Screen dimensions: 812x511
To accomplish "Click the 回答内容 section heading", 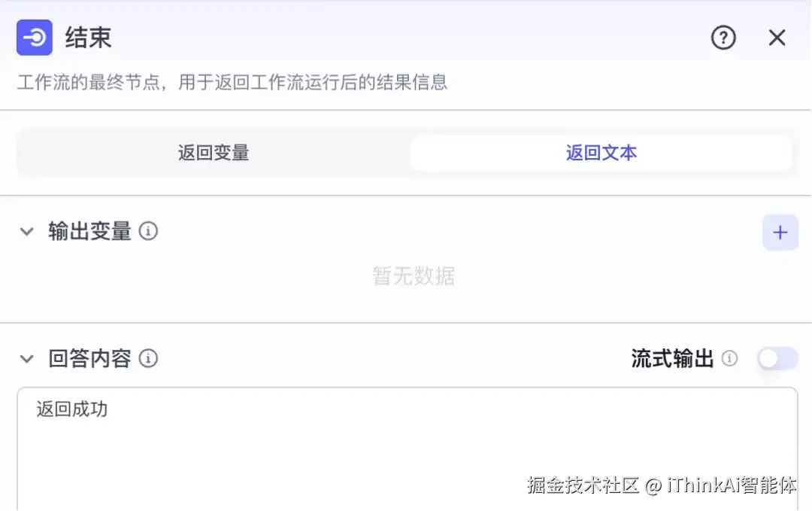I will tap(89, 359).
